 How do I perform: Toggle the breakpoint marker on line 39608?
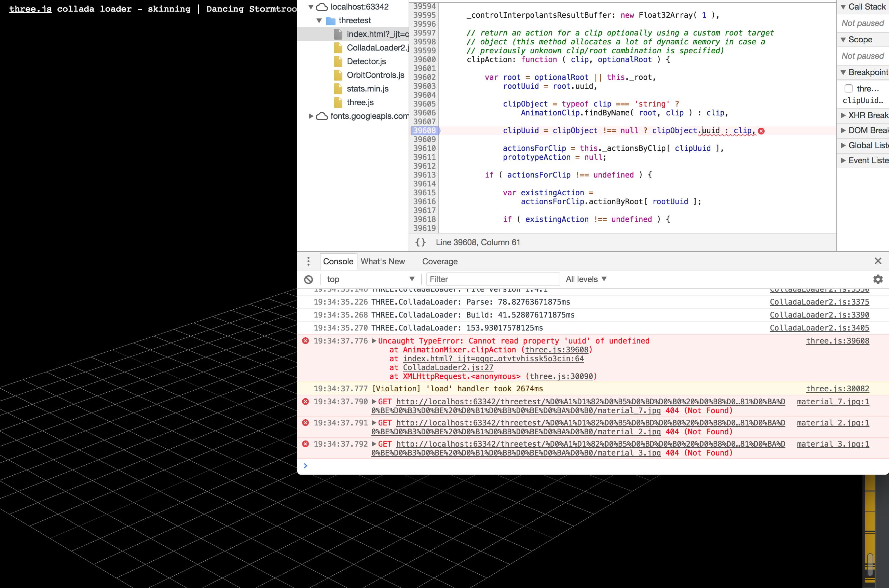[424, 130]
